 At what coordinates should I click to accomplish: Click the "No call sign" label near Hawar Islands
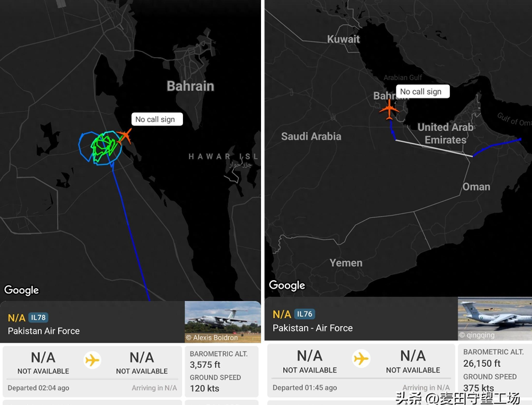(155, 120)
